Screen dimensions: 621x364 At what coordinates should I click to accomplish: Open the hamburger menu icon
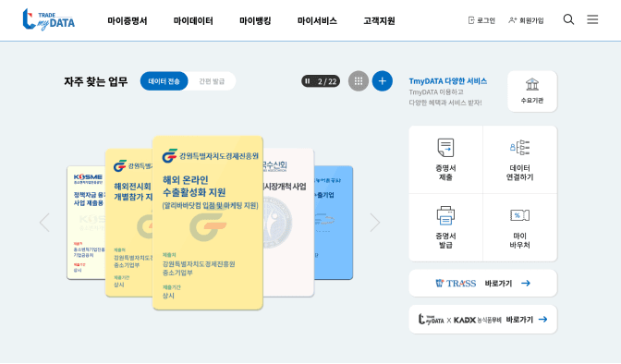click(592, 19)
